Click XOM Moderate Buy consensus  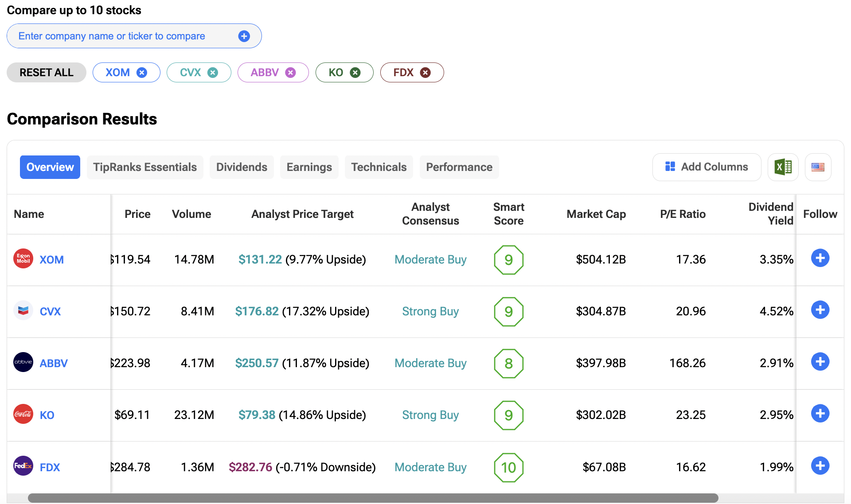point(430,260)
